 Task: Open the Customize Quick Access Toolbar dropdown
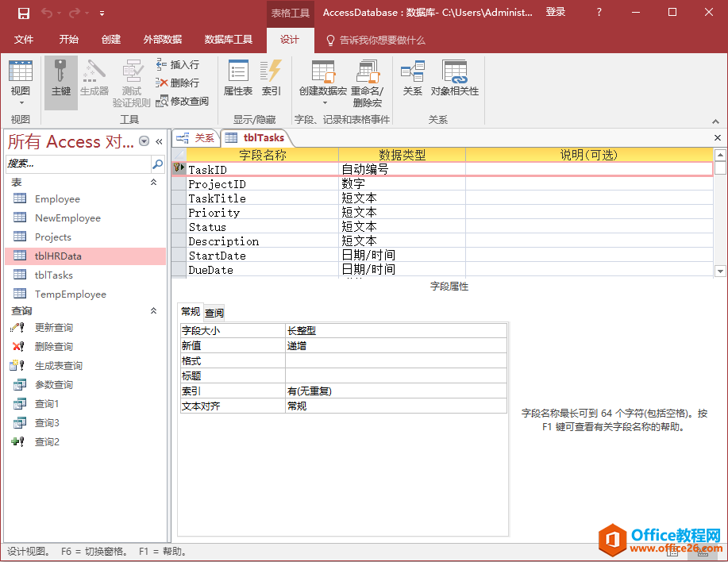(x=102, y=13)
